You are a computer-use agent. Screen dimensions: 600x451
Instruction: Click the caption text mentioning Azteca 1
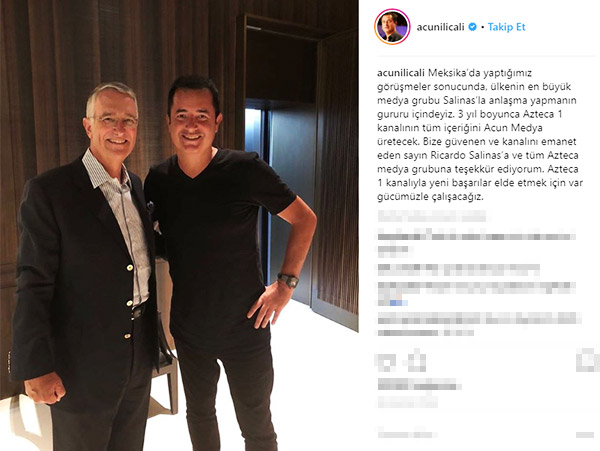pos(480,135)
